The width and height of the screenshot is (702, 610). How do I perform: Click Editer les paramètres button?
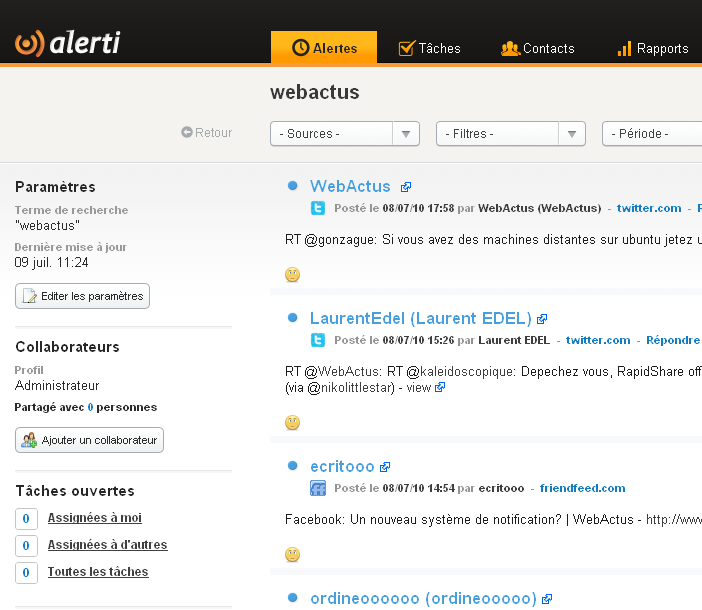[x=82, y=296]
